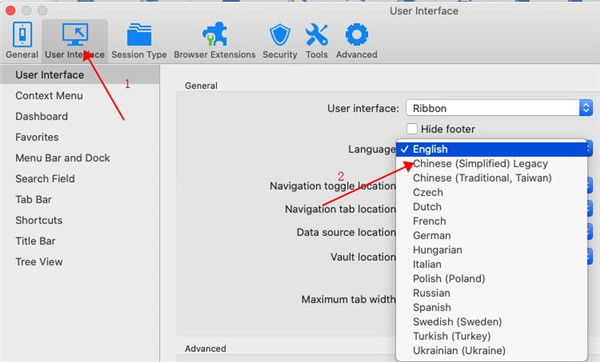The image size is (600, 362).
Task: Select Shortcuts in the sidebar
Action: 80,220
